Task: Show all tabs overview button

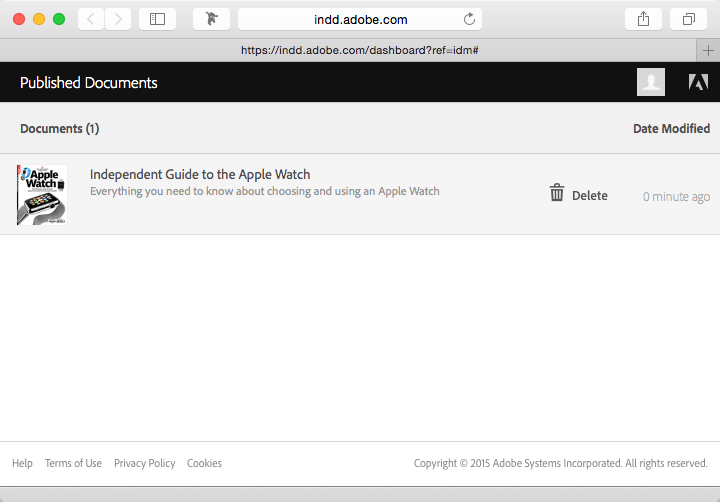Action: pyautogui.click(x=689, y=19)
